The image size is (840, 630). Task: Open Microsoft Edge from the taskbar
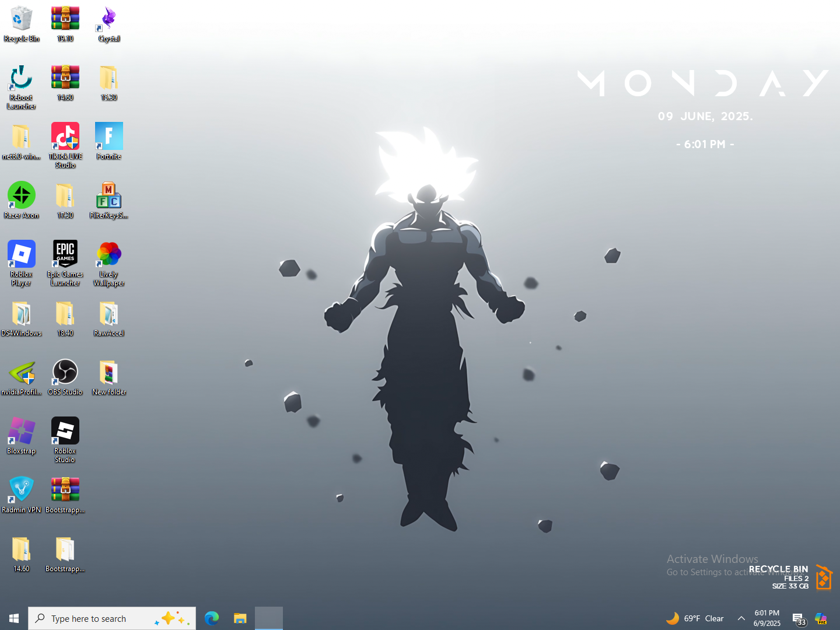pyautogui.click(x=212, y=618)
